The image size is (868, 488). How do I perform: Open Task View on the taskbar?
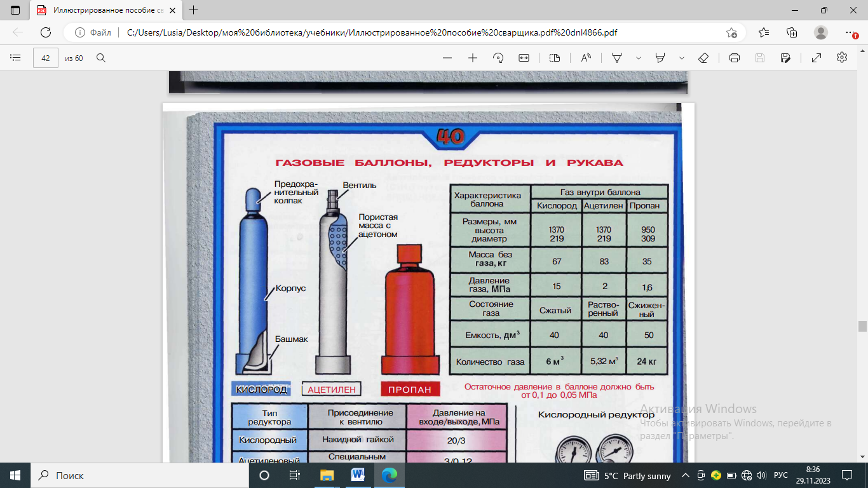(295, 475)
